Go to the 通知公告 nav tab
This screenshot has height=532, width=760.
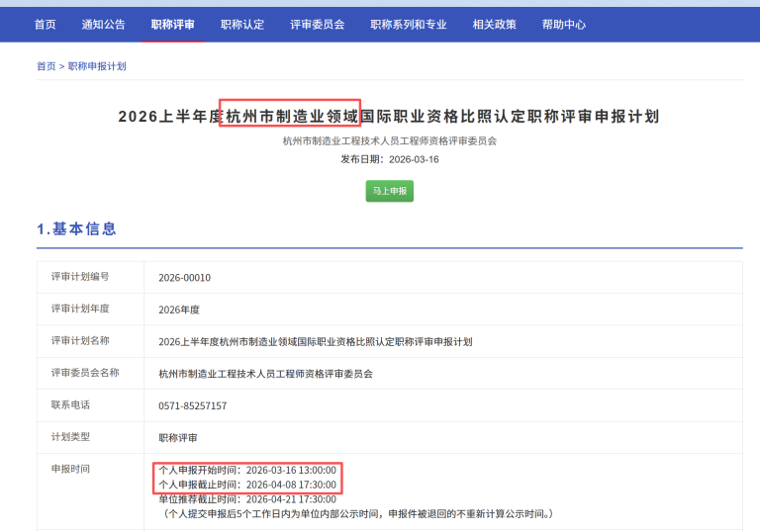[103, 24]
